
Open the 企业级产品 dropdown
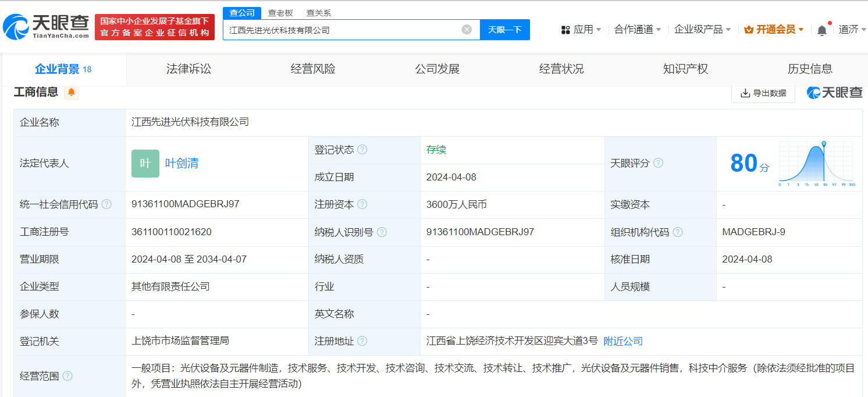coord(702,30)
